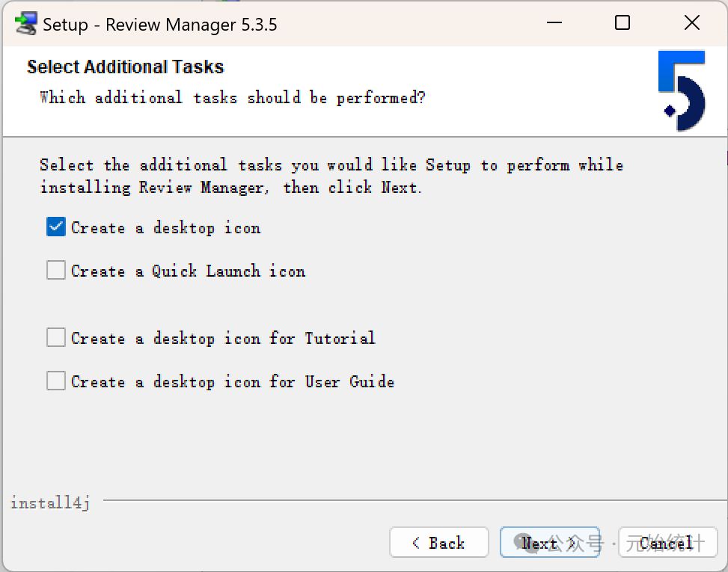Click the "Create a Quick Launch icon" label text
Screen dimensions: 728x572
(x=188, y=271)
